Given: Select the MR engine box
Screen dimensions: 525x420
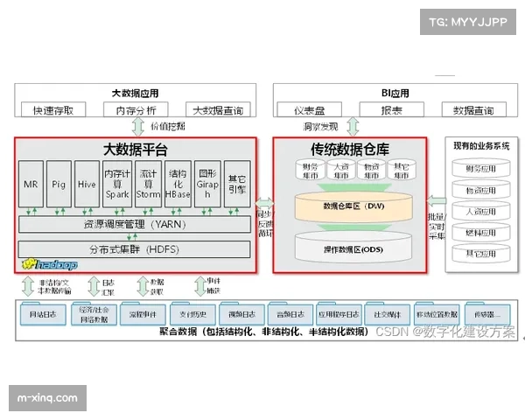Looking at the screenshot, I should [31, 184].
